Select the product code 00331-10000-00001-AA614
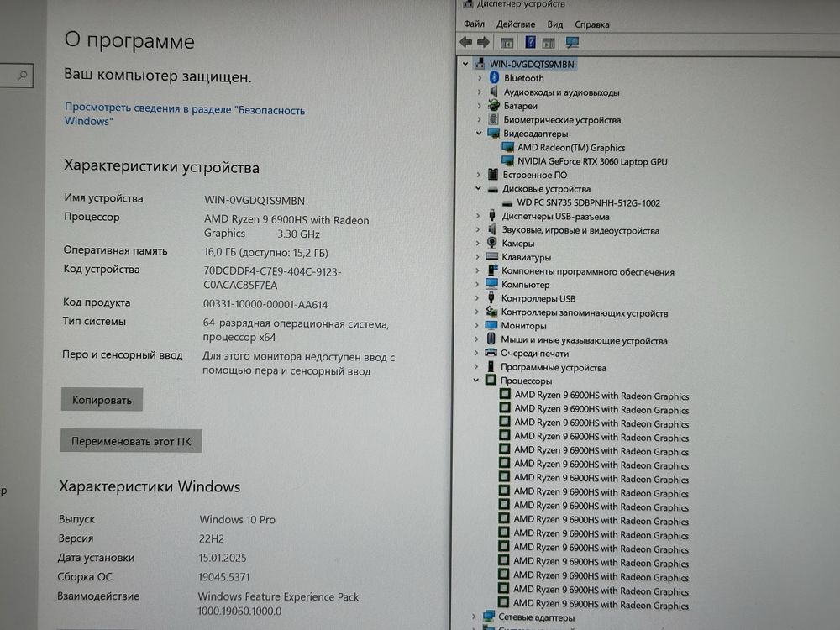This screenshot has width=840, height=630. tap(265, 304)
